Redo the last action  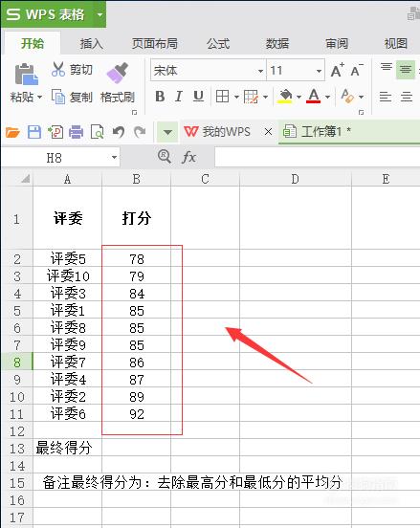point(140,132)
